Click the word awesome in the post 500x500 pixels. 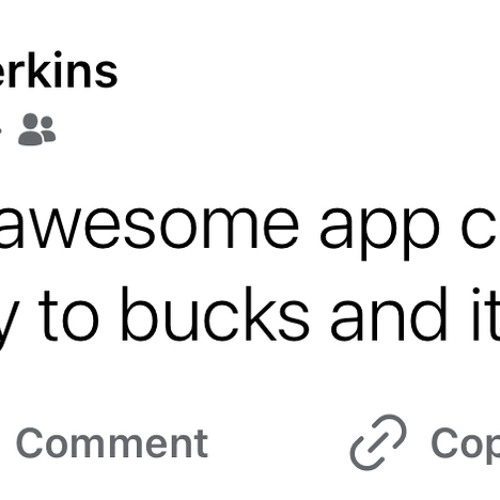(x=149, y=228)
